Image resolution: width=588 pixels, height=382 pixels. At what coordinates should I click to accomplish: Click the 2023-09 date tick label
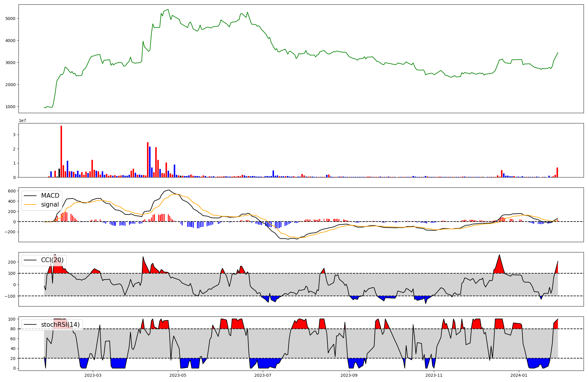pos(349,375)
